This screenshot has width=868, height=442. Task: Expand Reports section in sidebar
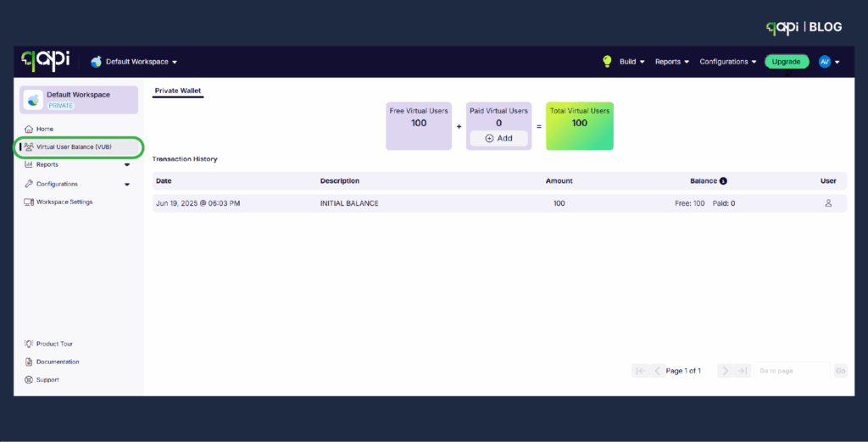127,165
